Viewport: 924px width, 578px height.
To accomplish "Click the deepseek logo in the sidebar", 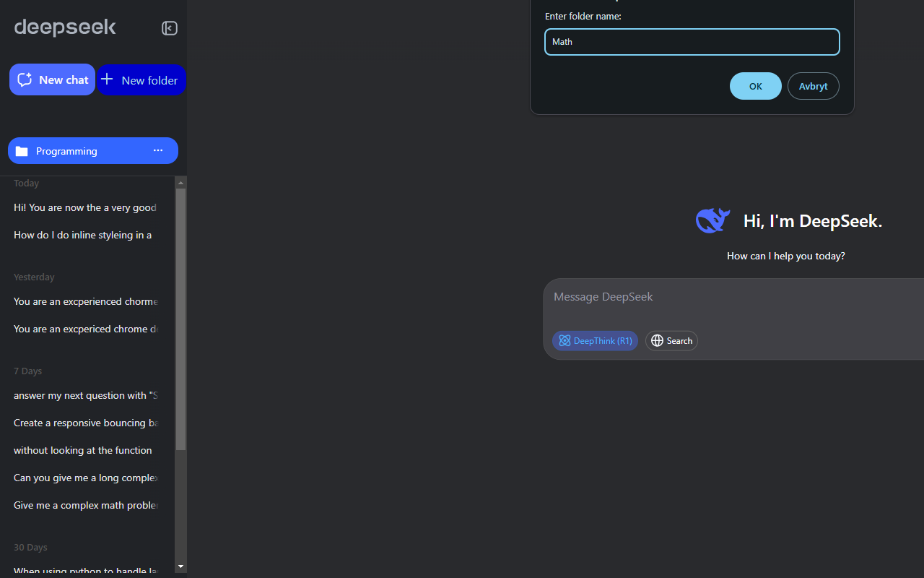I will pos(65,27).
